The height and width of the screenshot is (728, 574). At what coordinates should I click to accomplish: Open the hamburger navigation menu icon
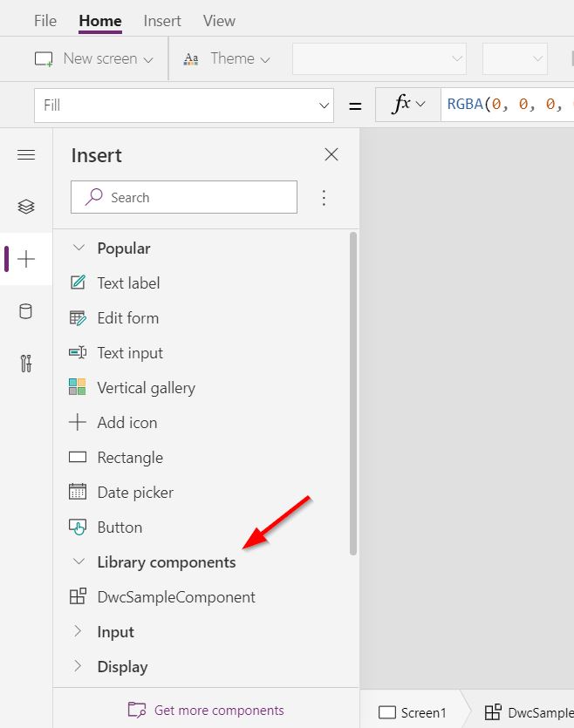click(x=26, y=154)
